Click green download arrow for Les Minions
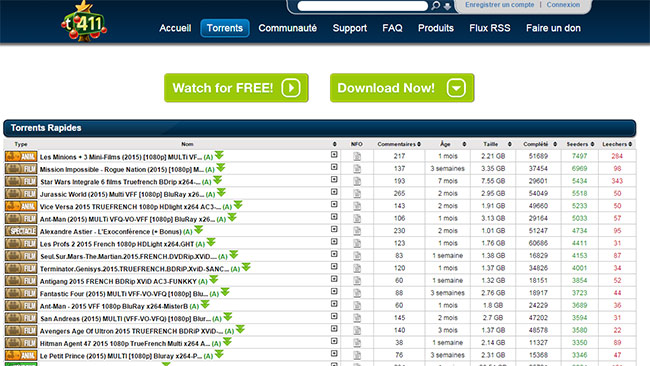Screen dimensions: 650x366 [219, 155]
